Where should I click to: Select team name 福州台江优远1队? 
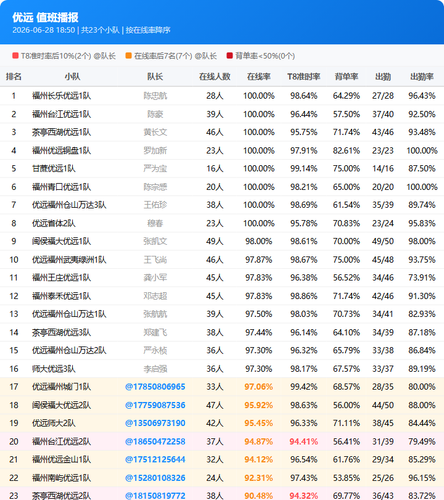coord(61,114)
